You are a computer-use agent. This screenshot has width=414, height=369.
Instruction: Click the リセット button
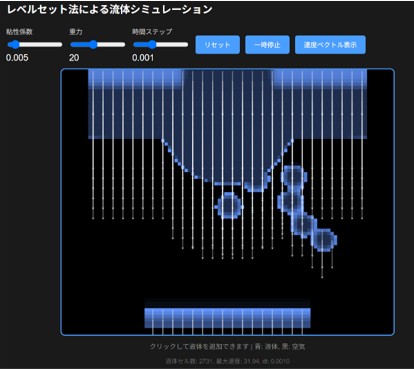pyautogui.click(x=217, y=45)
